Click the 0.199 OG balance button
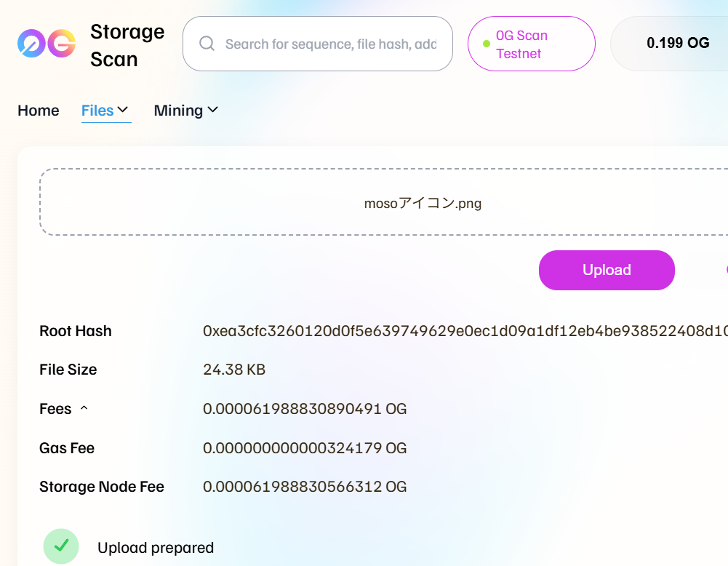The height and width of the screenshot is (566, 728). [677, 44]
